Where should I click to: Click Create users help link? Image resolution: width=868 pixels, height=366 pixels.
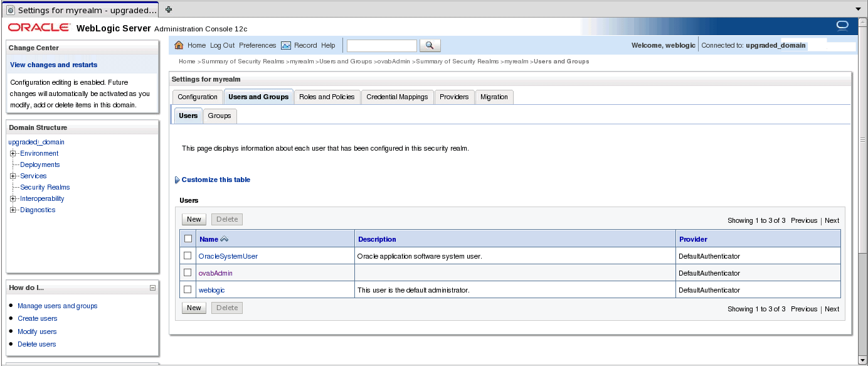pyautogui.click(x=38, y=318)
